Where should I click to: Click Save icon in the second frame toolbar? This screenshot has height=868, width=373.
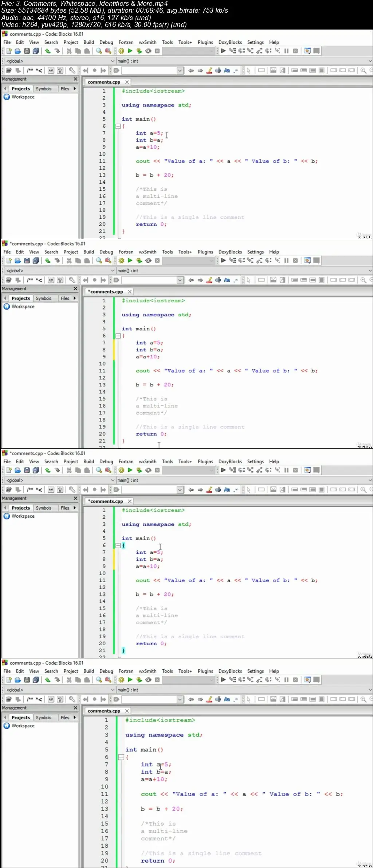pyautogui.click(x=27, y=261)
